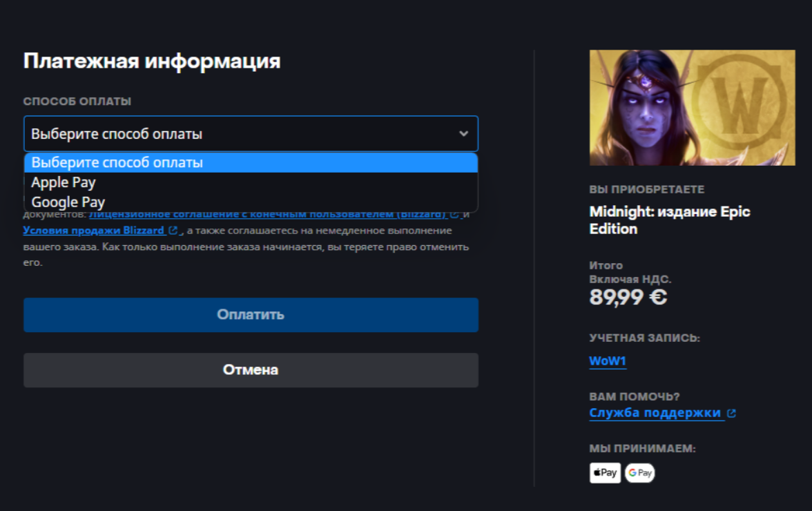Click the 'Отмена' button
This screenshot has width=812, height=511.
pyautogui.click(x=251, y=369)
